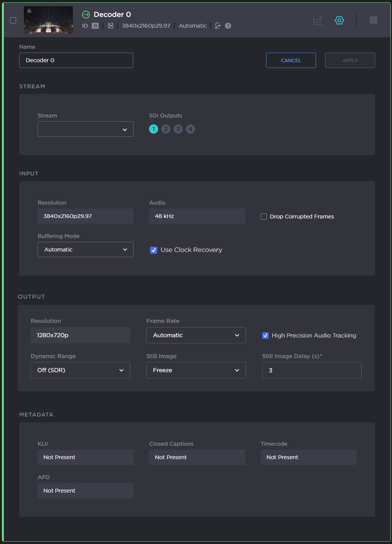Toggle the Drop Corrupted Frames checkbox

(264, 217)
